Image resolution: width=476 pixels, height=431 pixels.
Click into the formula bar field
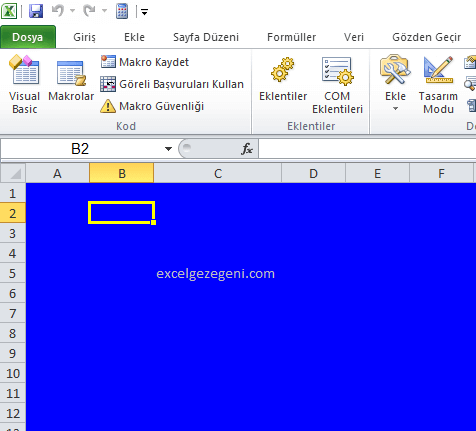click(x=367, y=149)
